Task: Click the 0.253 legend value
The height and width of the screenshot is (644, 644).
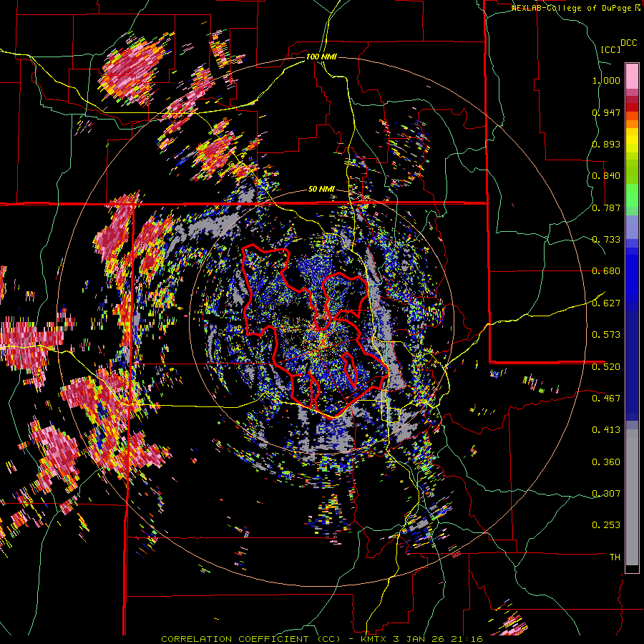Action: point(606,525)
